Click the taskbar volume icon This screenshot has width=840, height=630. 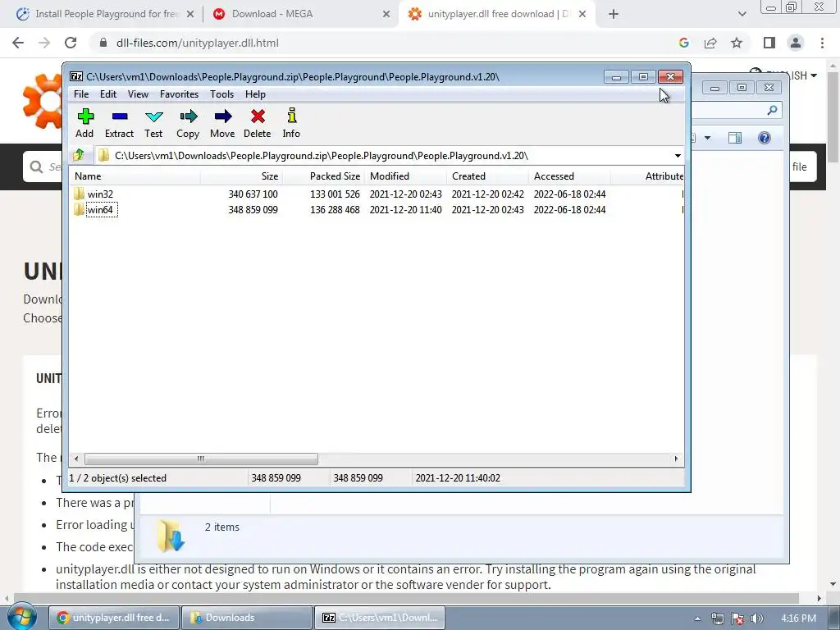pyautogui.click(x=757, y=619)
